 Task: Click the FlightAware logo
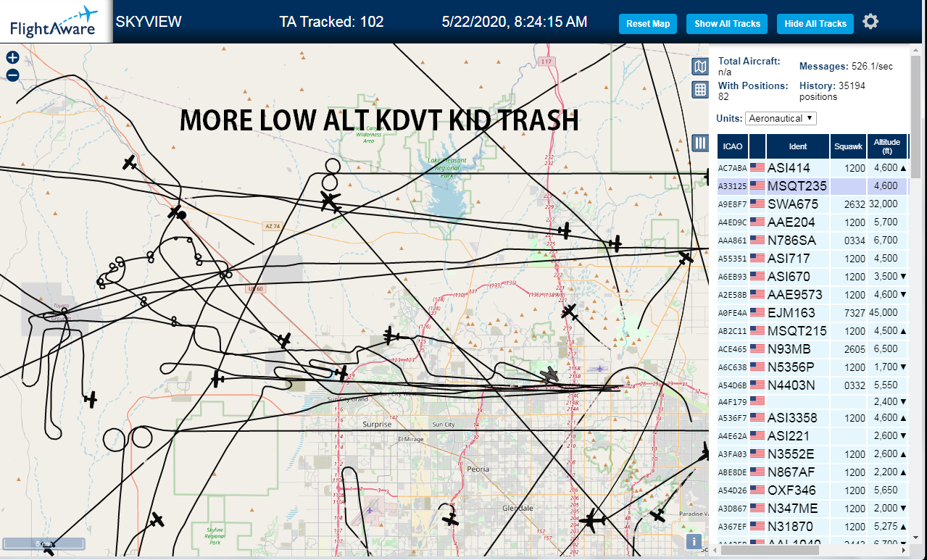click(55, 22)
